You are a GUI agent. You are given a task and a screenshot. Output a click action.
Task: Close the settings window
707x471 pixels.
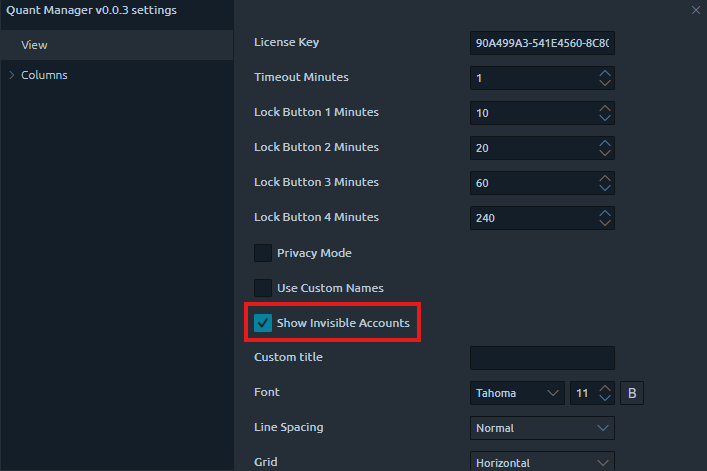pyautogui.click(x=696, y=10)
